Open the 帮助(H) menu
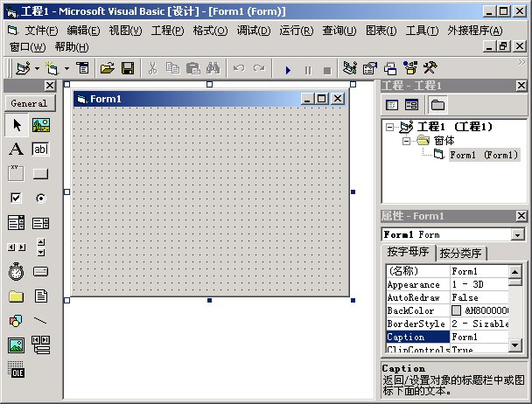The height and width of the screenshot is (404, 532). (x=72, y=47)
